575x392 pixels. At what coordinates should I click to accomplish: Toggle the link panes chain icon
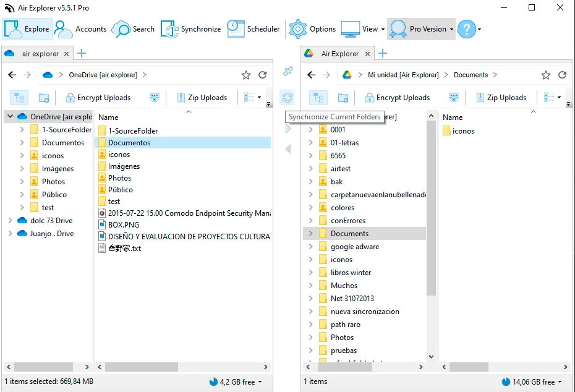pyautogui.click(x=288, y=71)
